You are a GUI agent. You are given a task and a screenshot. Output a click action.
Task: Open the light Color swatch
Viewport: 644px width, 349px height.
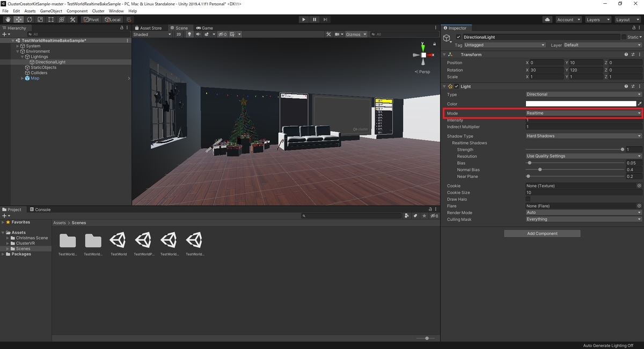tap(581, 104)
